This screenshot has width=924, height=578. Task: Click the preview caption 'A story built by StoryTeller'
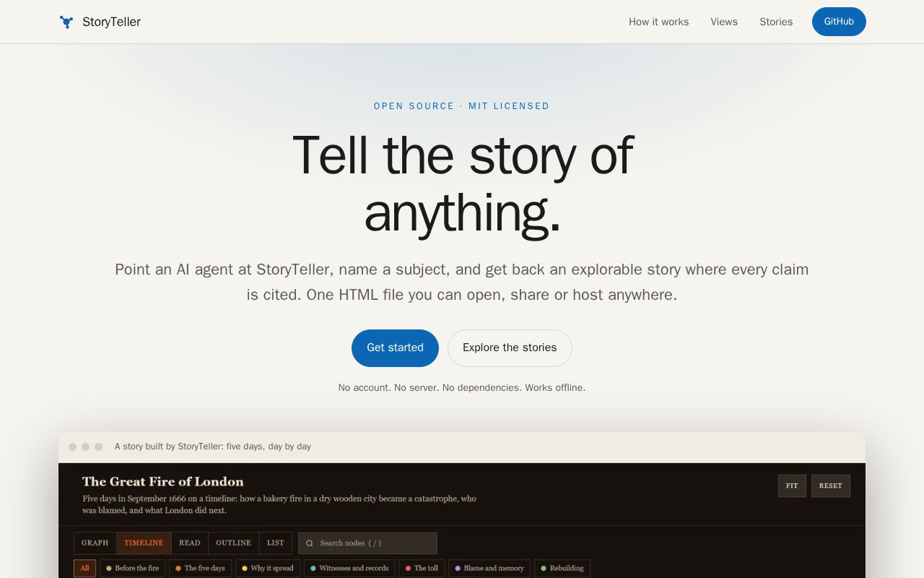(x=213, y=447)
